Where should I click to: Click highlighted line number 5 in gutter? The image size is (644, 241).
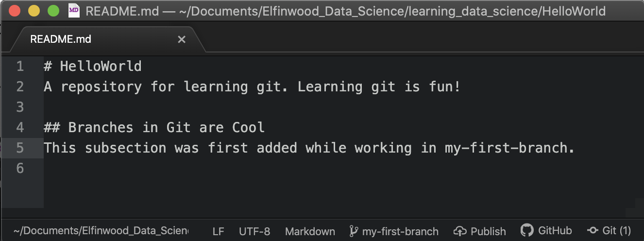(x=20, y=148)
